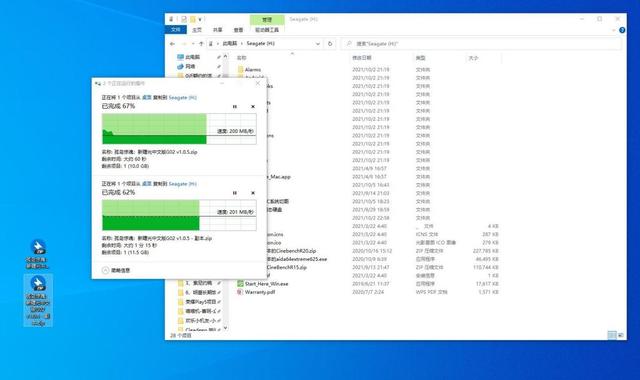Screen dimensions: 640x380
Task: Click the Seagate (H:) link in the first copy header
Action: click(x=182, y=98)
